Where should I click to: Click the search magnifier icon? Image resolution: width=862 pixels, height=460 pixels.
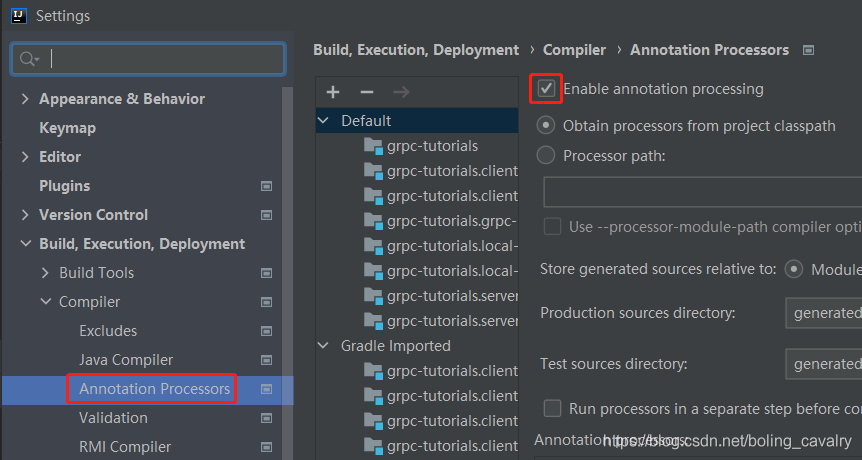[x=28, y=60]
